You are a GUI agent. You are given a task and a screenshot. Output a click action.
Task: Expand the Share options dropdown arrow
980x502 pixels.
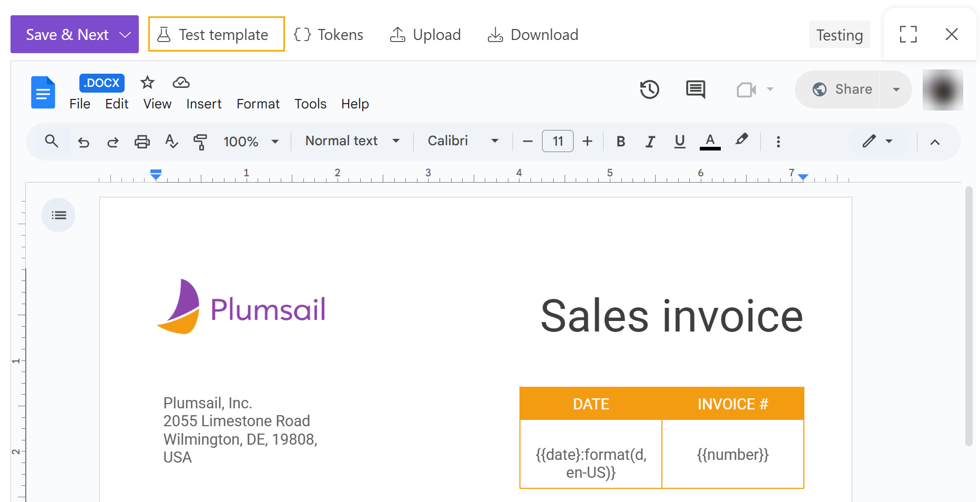[896, 89]
